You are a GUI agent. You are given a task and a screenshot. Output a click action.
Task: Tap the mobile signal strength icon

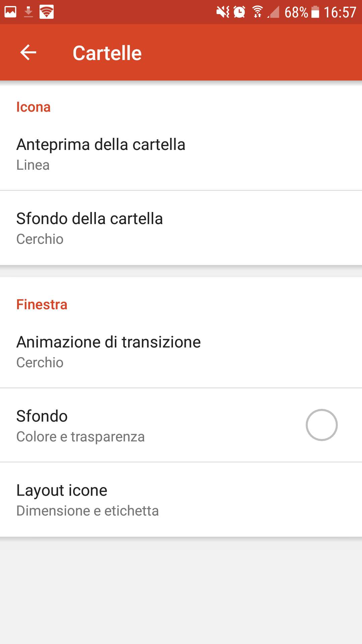[274, 12]
